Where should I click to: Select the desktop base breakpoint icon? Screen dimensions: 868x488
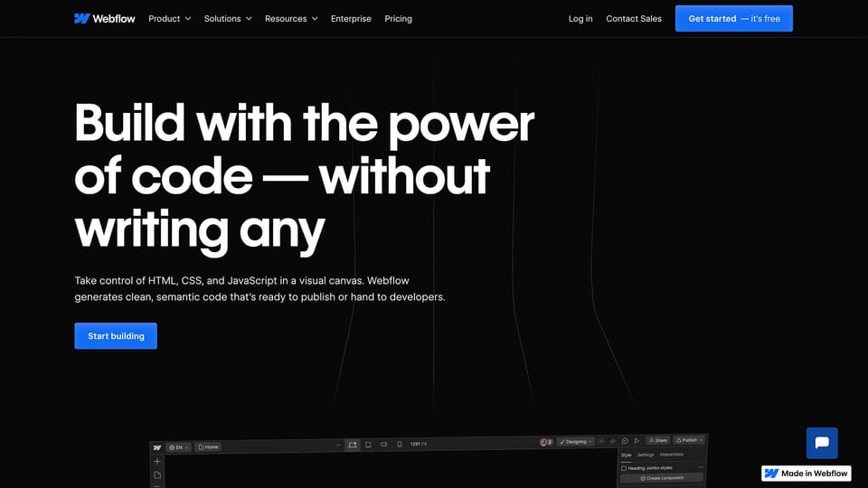pyautogui.click(x=352, y=445)
